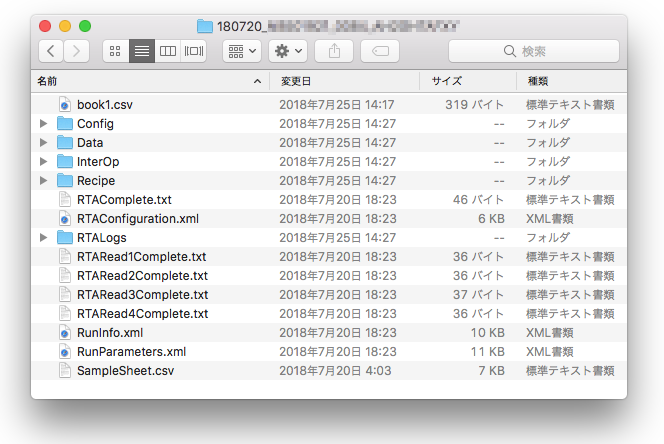This screenshot has width=664, height=444.
Task: Switch to Cover Flow view
Action: pyautogui.click(x=194, y=50)
